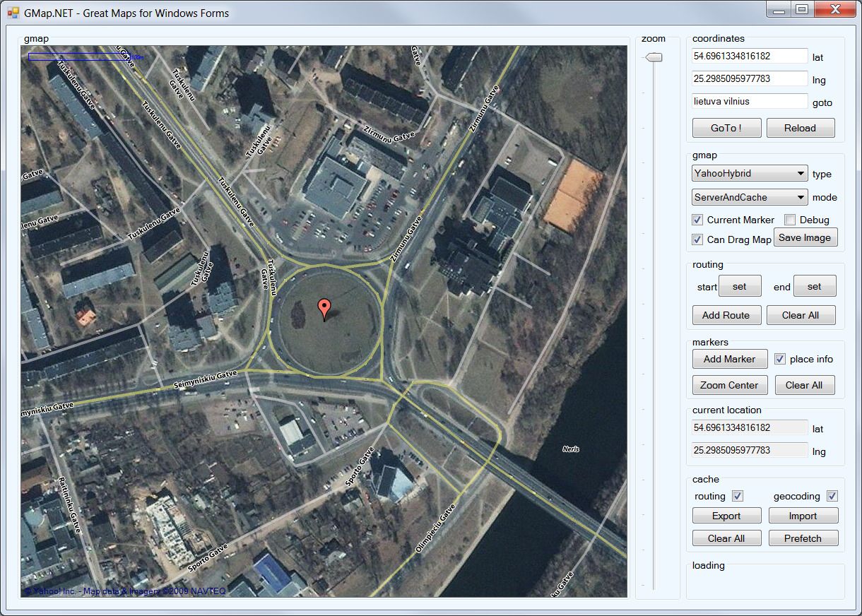Screen dimensions: 862x616
Task: Reload the map with Reload button
Action: click(x=800, y=128)
